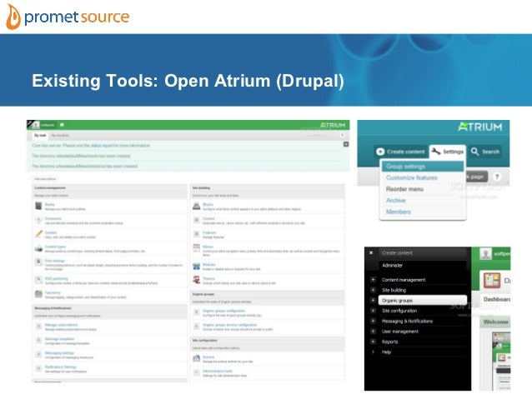The width and height of the screenshot is (532, 399).
Task: Click the user avatar in the green bar
Action: click(x=36, y=125)
